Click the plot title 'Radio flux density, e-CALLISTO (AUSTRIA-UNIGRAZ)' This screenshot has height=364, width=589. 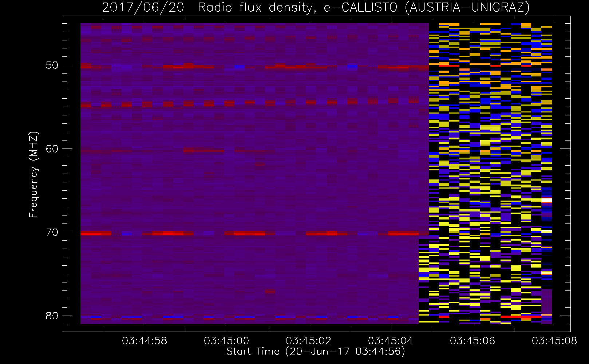[x=364, y=8]
